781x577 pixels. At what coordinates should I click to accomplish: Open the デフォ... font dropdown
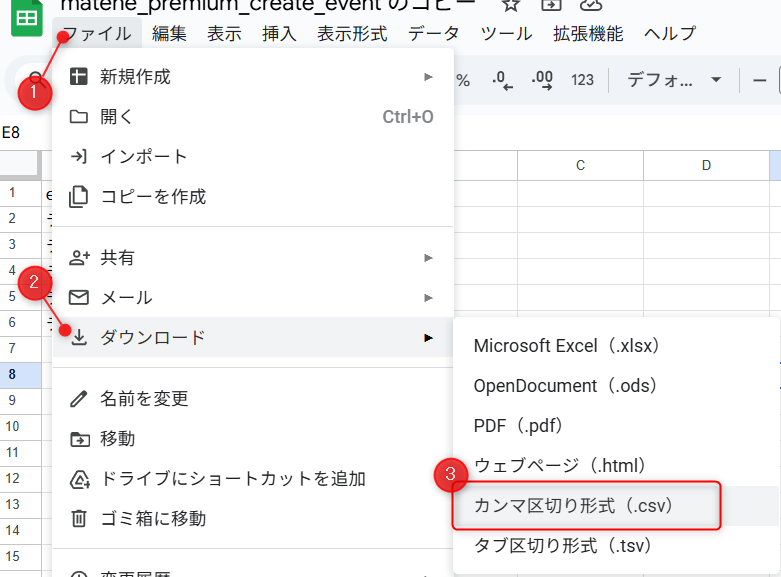pyautogui.click(x=673, y=80)
